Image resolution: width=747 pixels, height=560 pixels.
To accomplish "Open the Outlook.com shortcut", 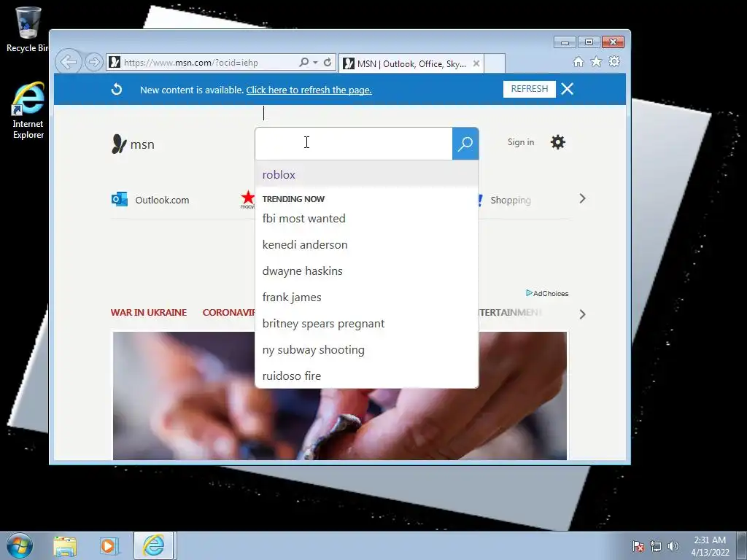I will pos(150,200).
